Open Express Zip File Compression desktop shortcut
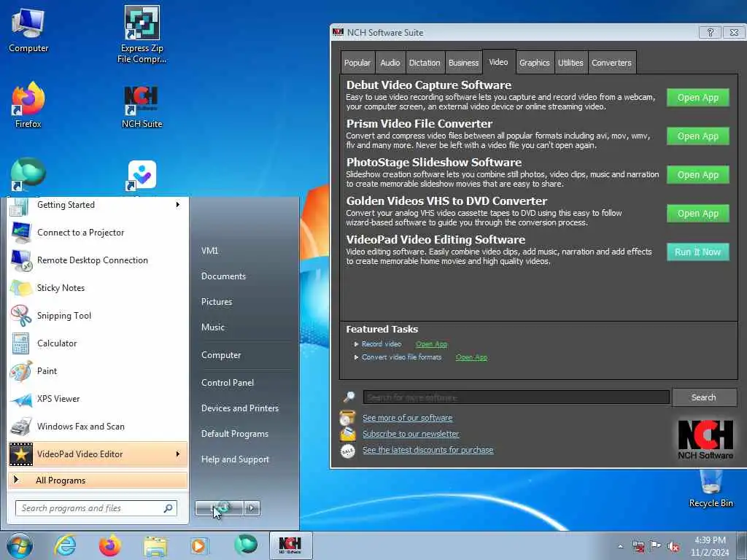Screen dimensions: 747x560 pyautogui.click(x=142, y=34)
